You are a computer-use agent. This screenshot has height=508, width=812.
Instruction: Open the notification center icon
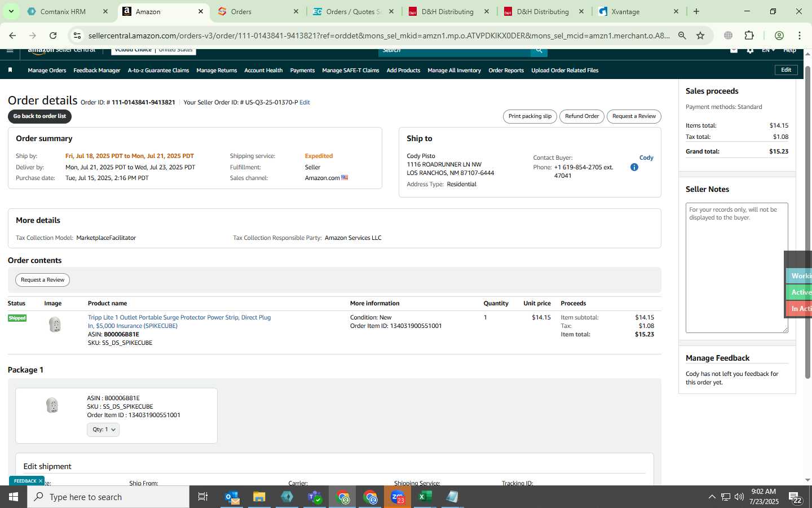pyautogui.click(x=796, y=497)
